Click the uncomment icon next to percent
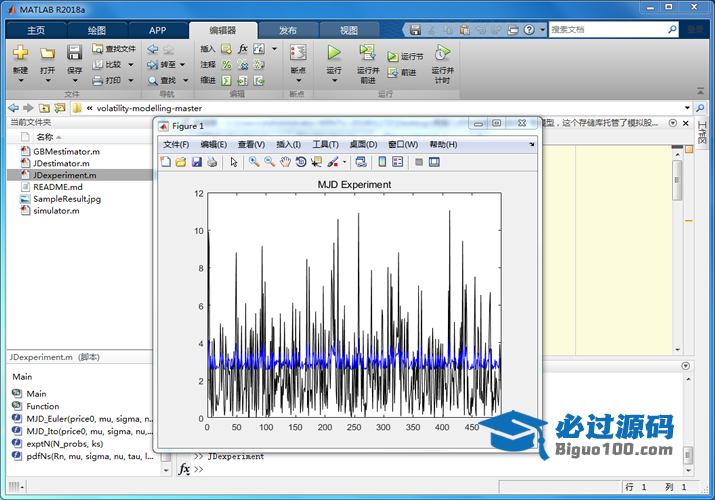 tap(243, 65)
